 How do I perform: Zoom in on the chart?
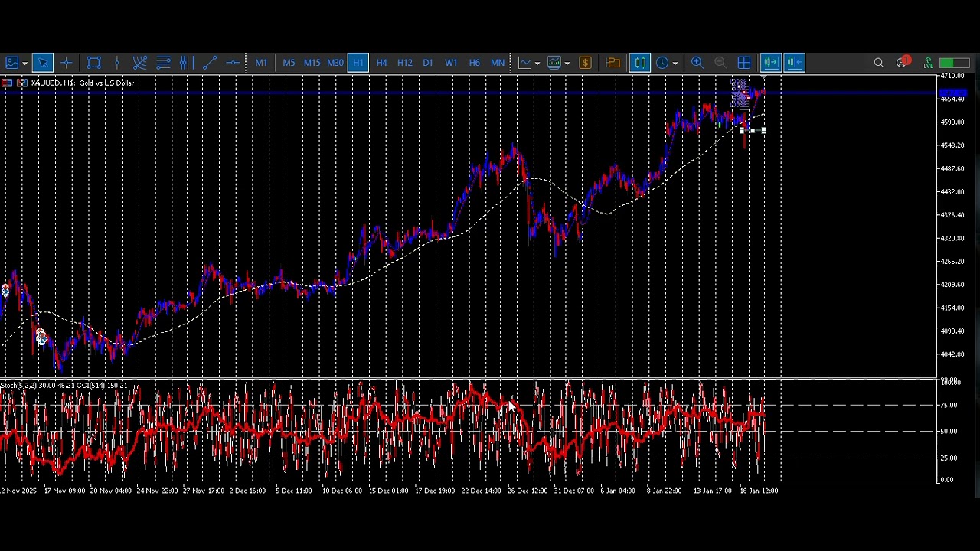[x=697, y=63]
